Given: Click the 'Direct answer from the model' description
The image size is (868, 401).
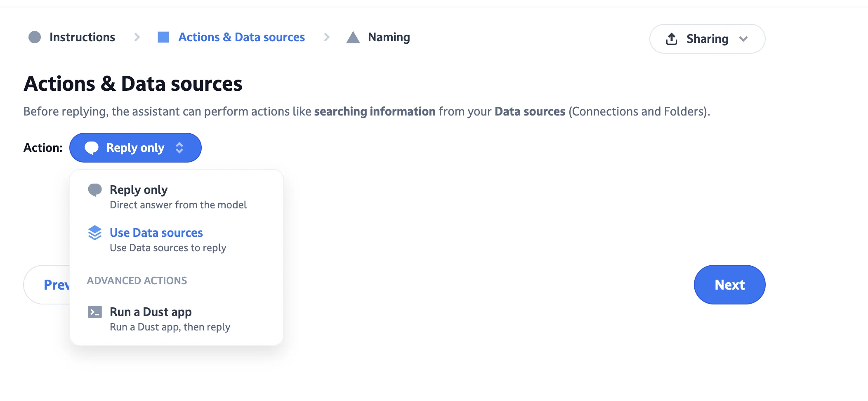Looking at the screenshot, I should [178, 205].
